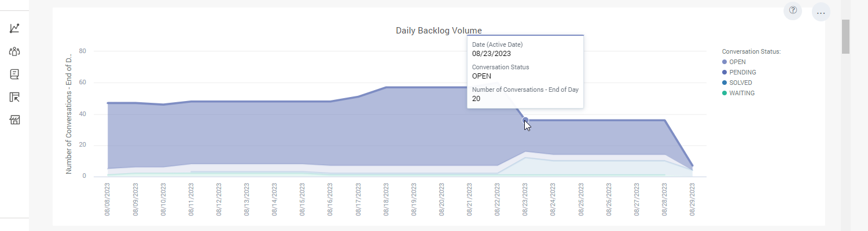The height and width of the screenshot is (231, 868).
Task: Click the Daily Backlog Volume chart title
Action: [x=439, y=31]
